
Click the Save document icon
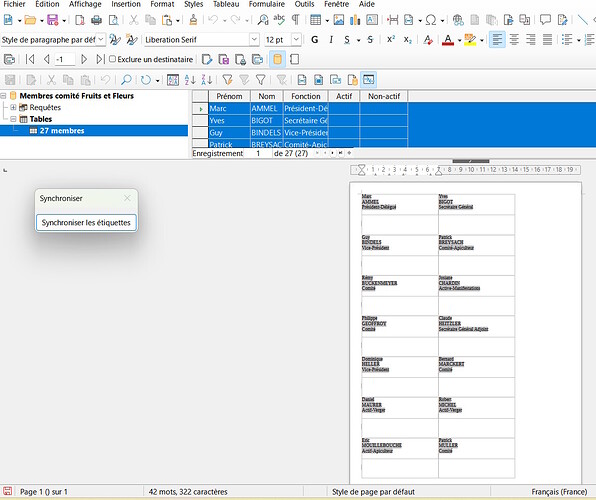(52, 20)
